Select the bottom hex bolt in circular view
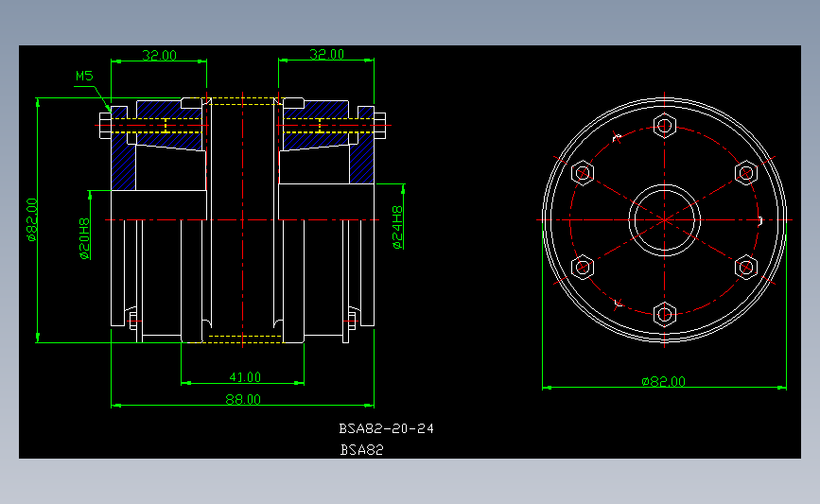 click(665, 314)
